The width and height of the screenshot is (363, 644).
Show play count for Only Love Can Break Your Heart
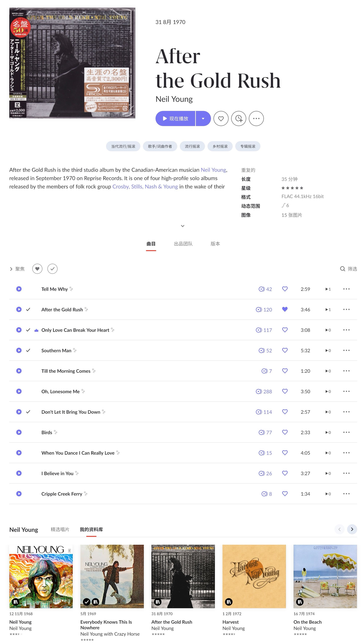click(328, 330)
